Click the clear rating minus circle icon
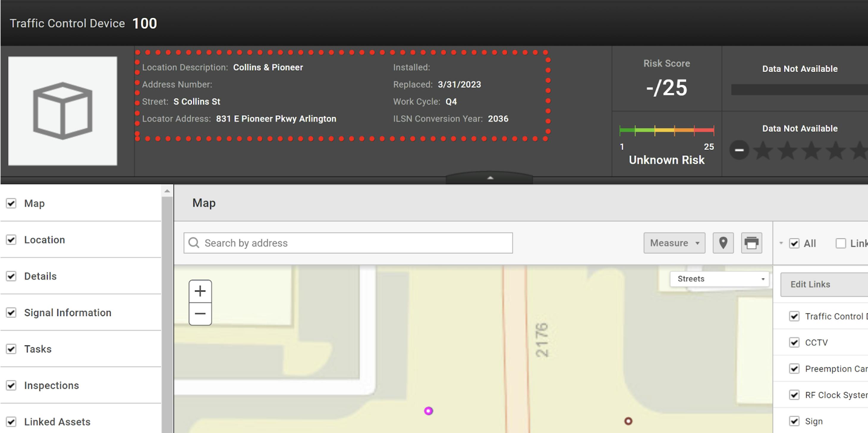 point(739,150)
